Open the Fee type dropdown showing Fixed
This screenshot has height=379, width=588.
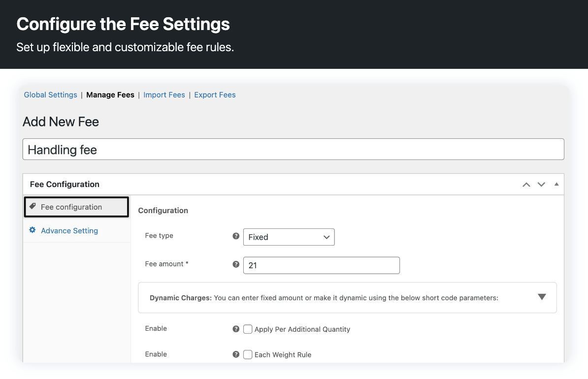point(289,237)
